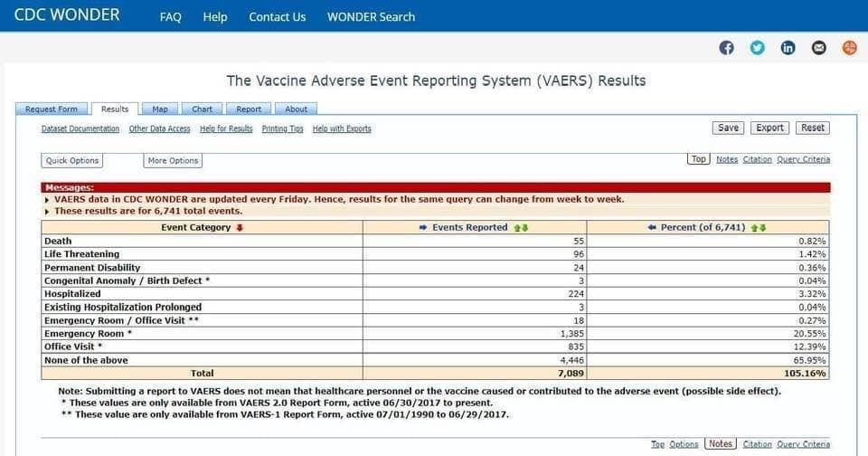Click the email envelope share icon
This screenshot has width=868, height=456.
click(x=819, y=48)
